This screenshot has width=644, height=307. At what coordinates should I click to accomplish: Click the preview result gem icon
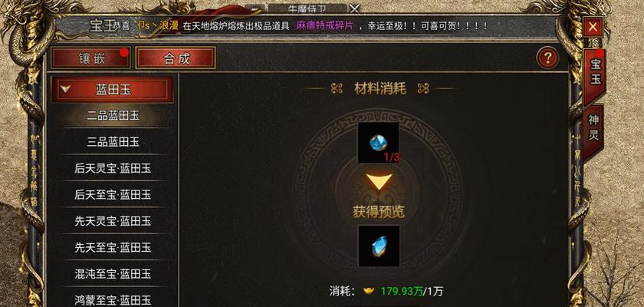click(x=379, y=246)
